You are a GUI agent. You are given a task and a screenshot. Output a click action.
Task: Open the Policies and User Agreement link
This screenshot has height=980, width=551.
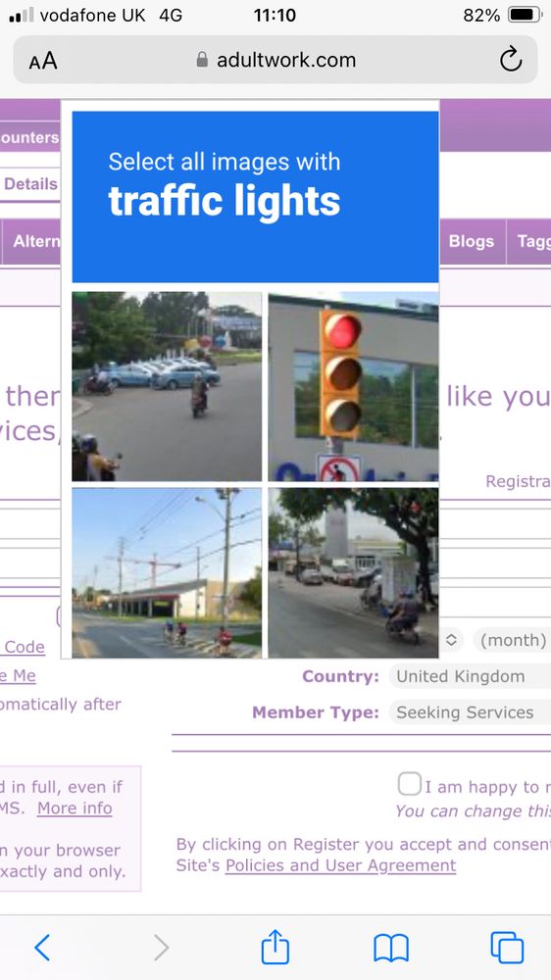click(341, 865)
